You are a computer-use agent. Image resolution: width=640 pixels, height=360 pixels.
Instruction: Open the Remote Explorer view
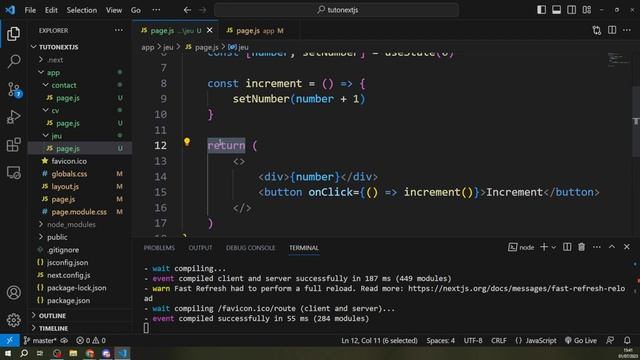coord(13,173)
